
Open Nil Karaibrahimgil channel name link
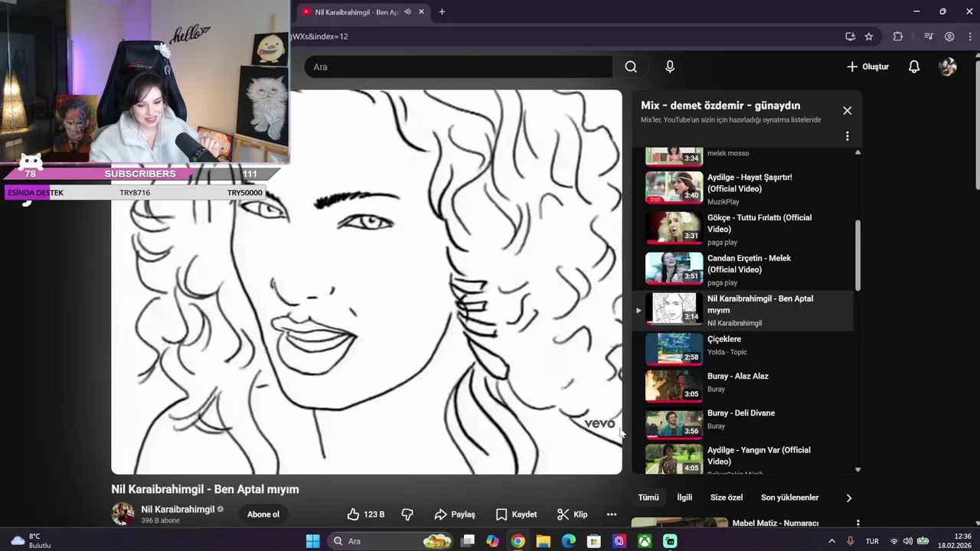[x=178, y=509]
